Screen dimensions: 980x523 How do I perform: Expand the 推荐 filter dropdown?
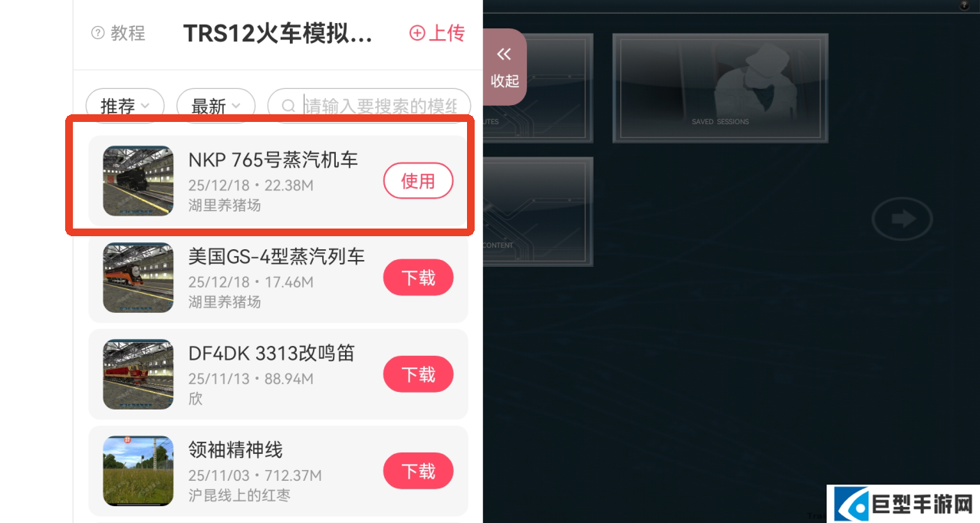(x=125, y=107)
